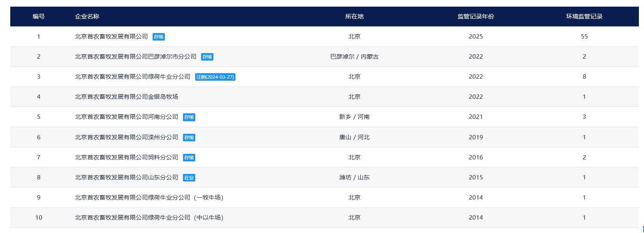Click the 存续 badge in row 1
This screenshot has height=233, width=644.
click(159, 37)
